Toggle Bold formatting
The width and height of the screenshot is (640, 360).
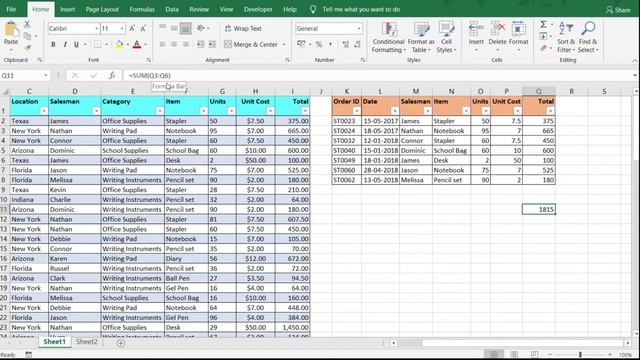53,44
